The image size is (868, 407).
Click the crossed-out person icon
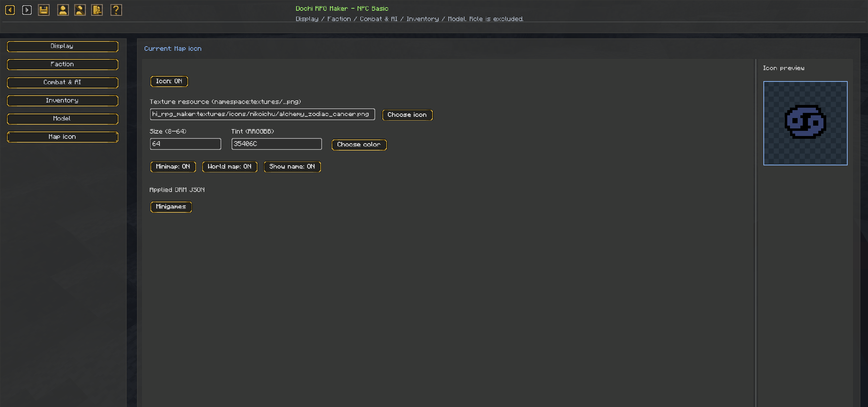(80, 10)
